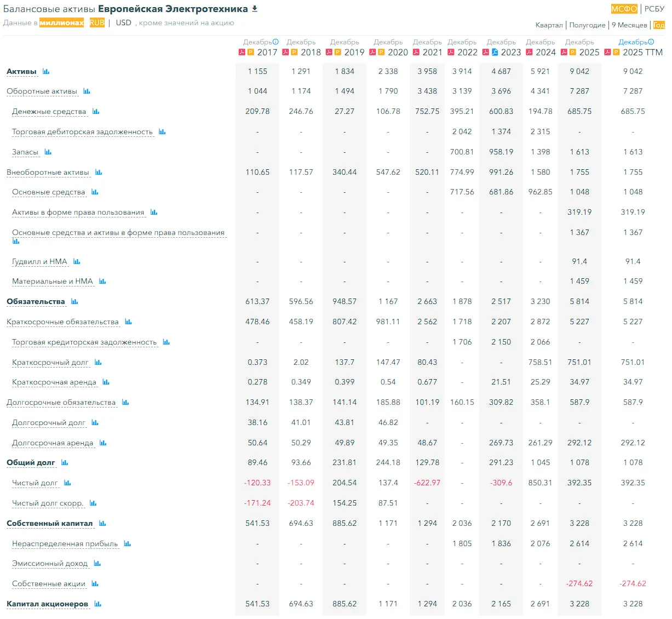The height and width of the screenshot is (619, 672).
Task: Open chart icon for Чистый долг row
Action: pos(67,483)
